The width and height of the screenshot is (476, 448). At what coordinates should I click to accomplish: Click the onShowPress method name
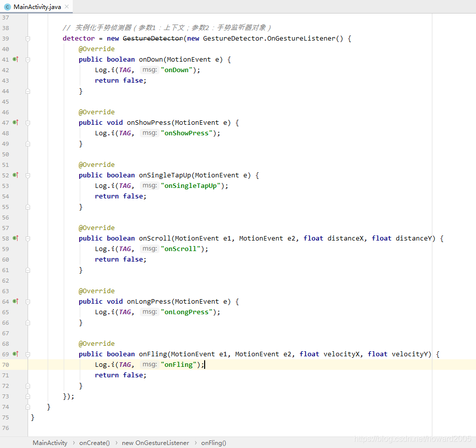[149, 123]
